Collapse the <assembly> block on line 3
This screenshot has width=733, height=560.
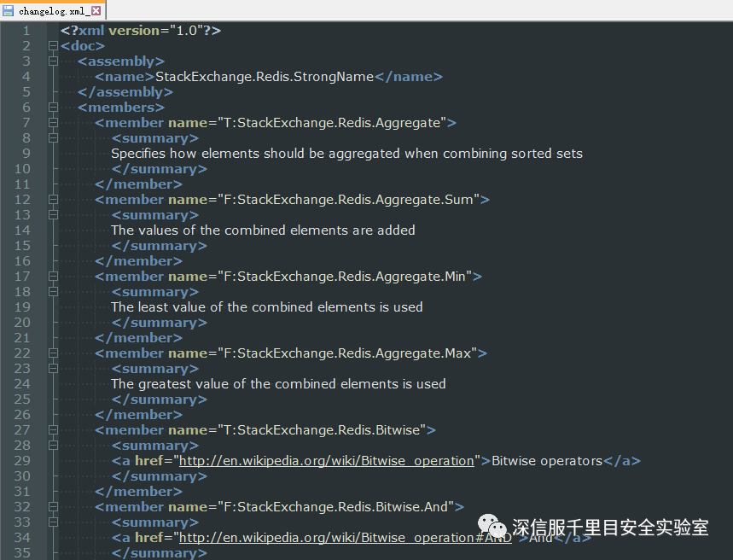[53, 61]
